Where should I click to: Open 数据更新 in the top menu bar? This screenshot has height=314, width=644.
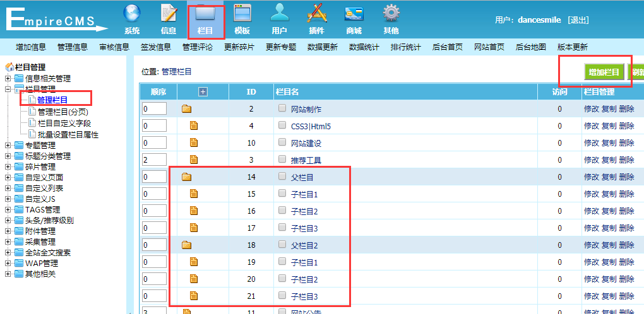pos(322,47)
